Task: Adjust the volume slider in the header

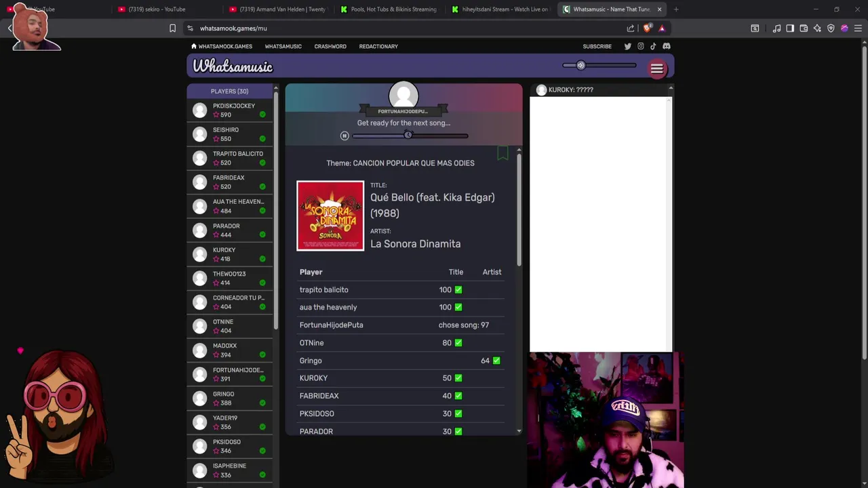Action: tap(599, 66)
